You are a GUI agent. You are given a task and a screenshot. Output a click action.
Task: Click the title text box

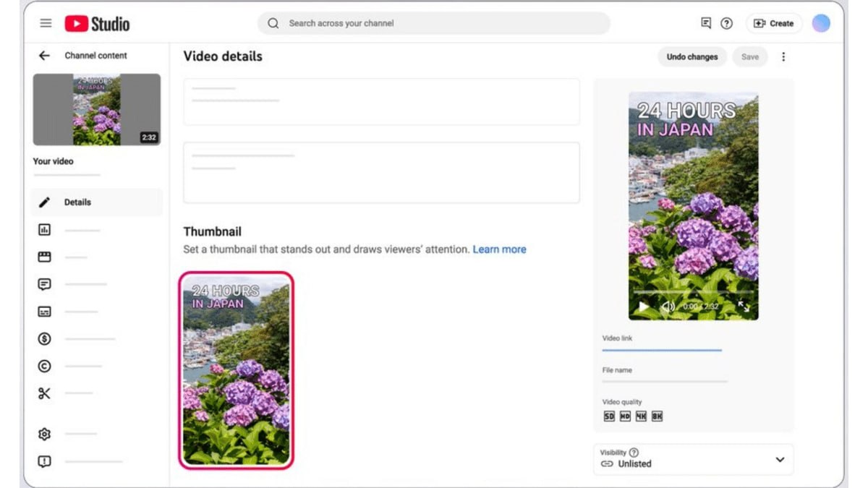point(381,102)
